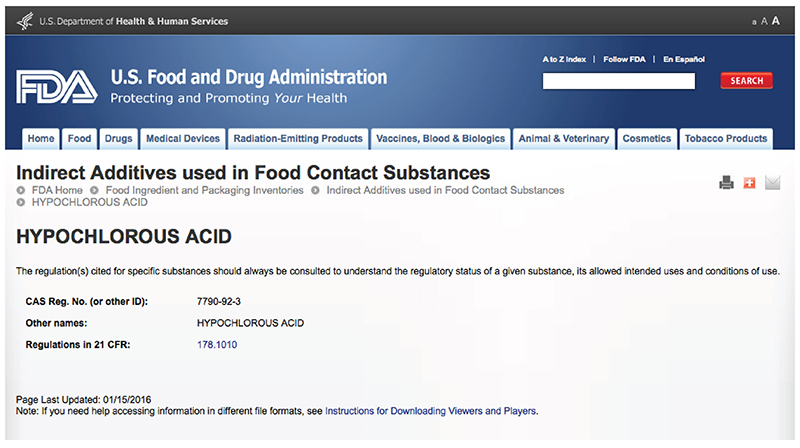
Task: Click the HHS eagle logo icon
Action: tap(24, 21)
